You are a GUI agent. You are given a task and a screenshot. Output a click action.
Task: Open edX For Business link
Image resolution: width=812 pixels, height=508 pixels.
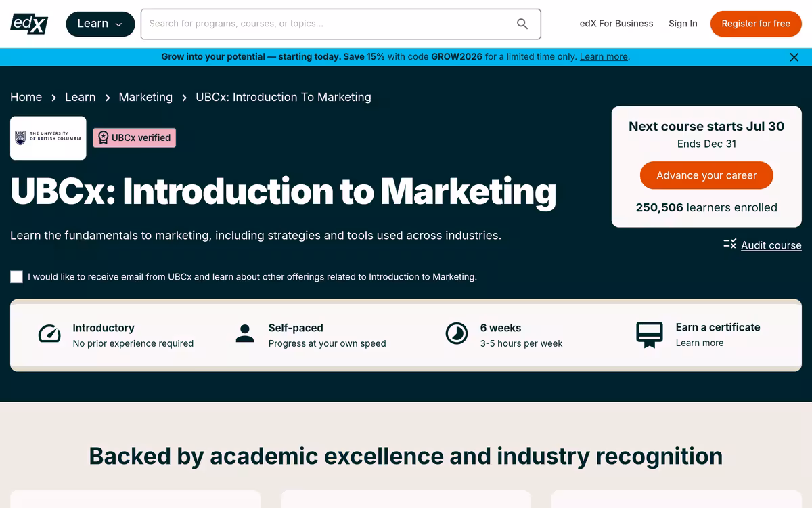616,24
